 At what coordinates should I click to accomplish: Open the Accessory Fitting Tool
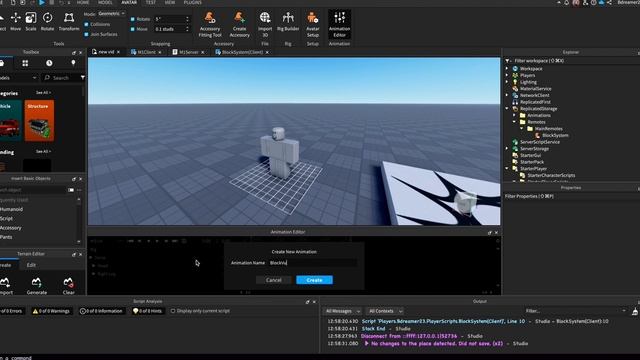point(210,24)
